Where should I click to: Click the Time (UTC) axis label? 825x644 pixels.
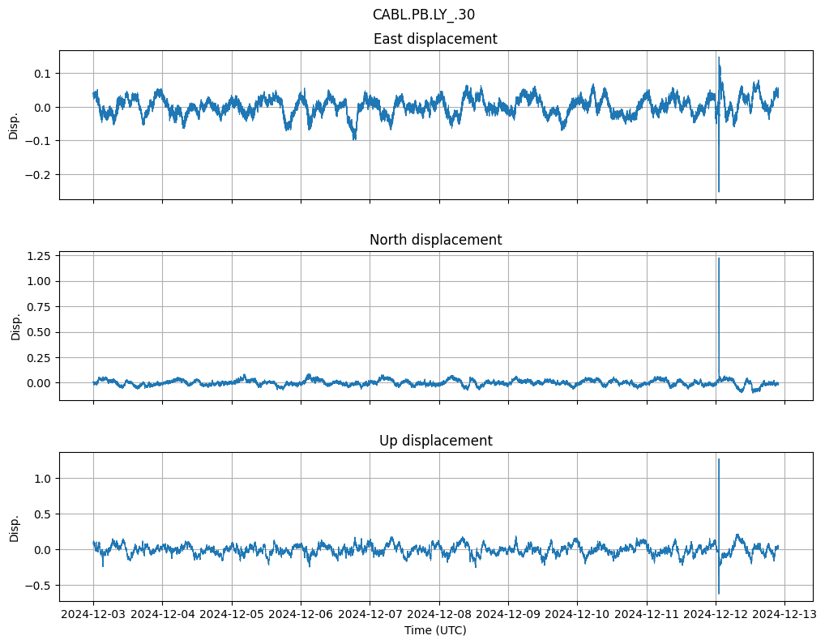point(435,630)
